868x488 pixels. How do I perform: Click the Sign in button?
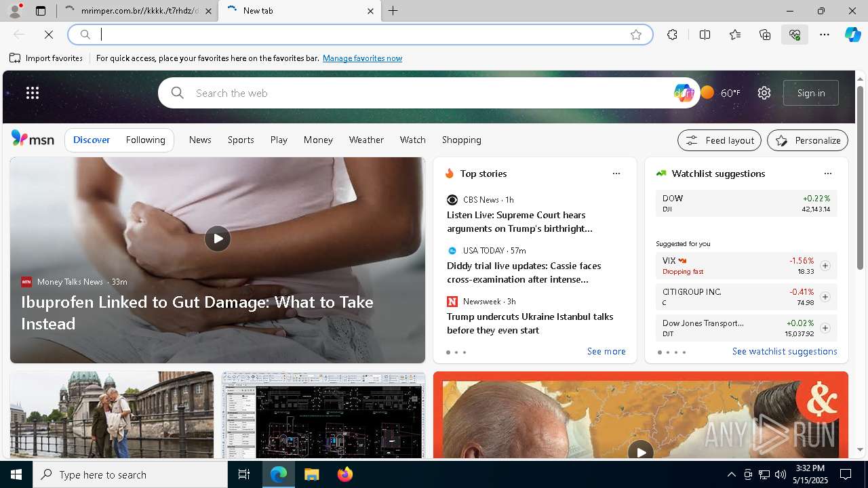coord(811,93)
